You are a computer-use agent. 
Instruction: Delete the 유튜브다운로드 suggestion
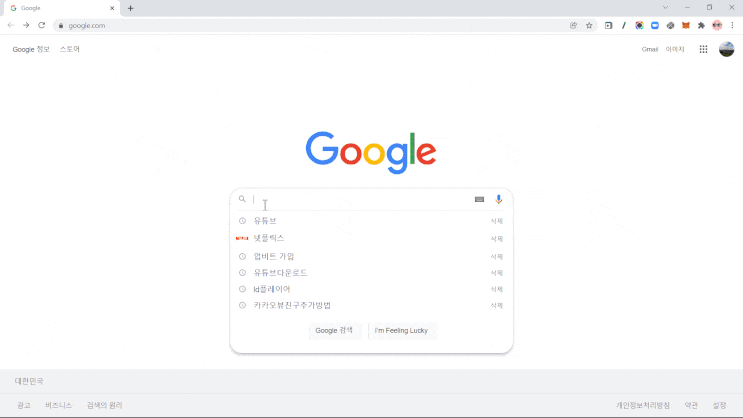click(497, 273)
